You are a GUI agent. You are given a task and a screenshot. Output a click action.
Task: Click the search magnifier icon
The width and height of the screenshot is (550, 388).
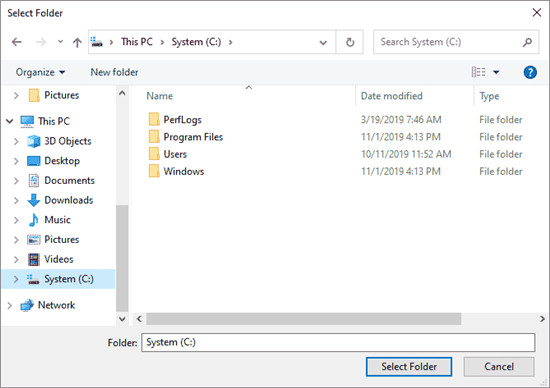click(527, 42)
